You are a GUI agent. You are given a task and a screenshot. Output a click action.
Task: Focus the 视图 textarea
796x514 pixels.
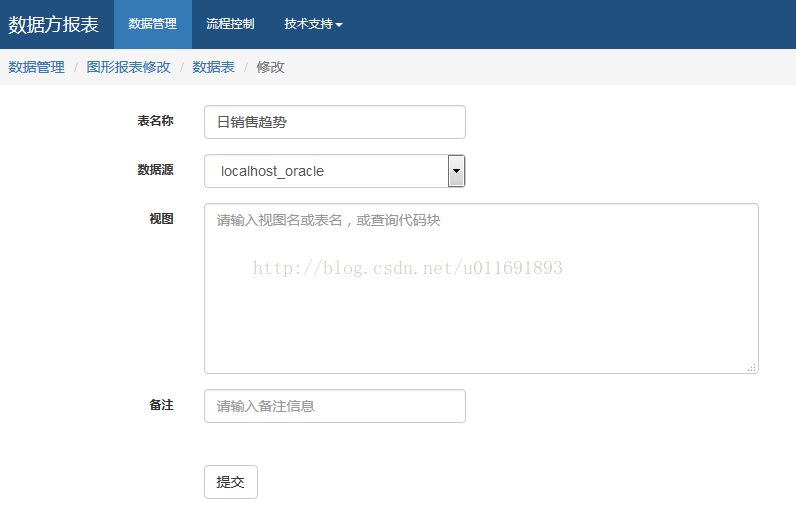[x=481, y=288]
